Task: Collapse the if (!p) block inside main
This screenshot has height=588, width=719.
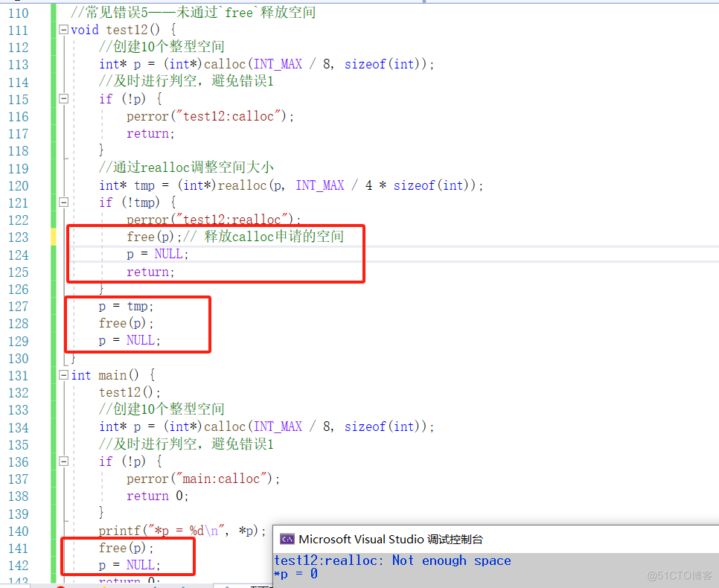Action: (x=64, y=461)
